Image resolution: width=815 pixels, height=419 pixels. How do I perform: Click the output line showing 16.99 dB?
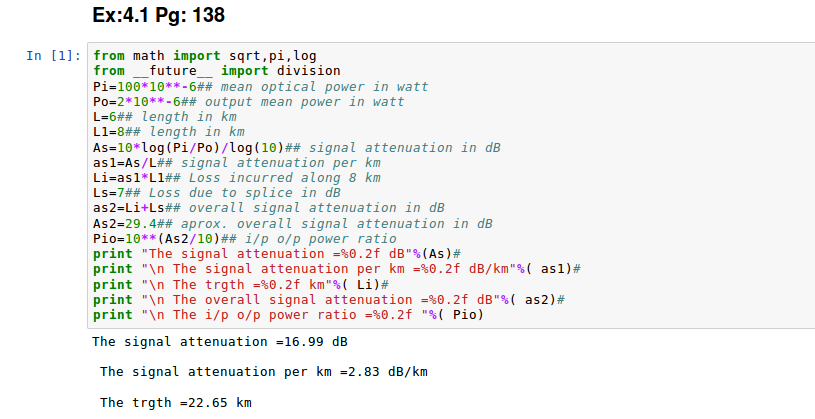(220, 342)
